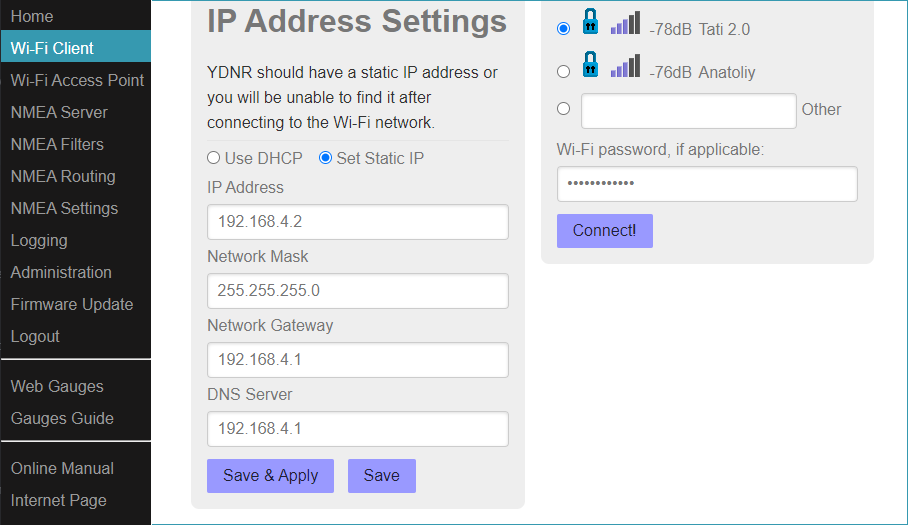Navigate to Firmware Update

click(71, 304)
